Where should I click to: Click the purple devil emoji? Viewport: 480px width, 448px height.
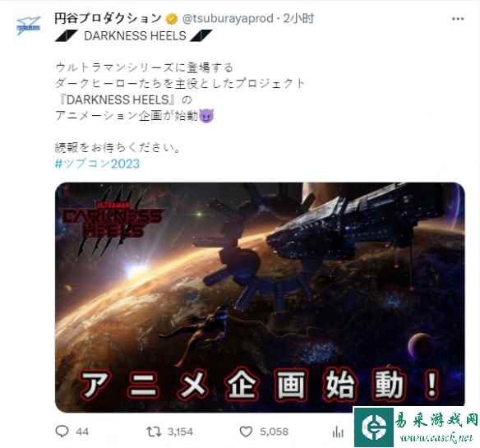click(x=206, y=116)
